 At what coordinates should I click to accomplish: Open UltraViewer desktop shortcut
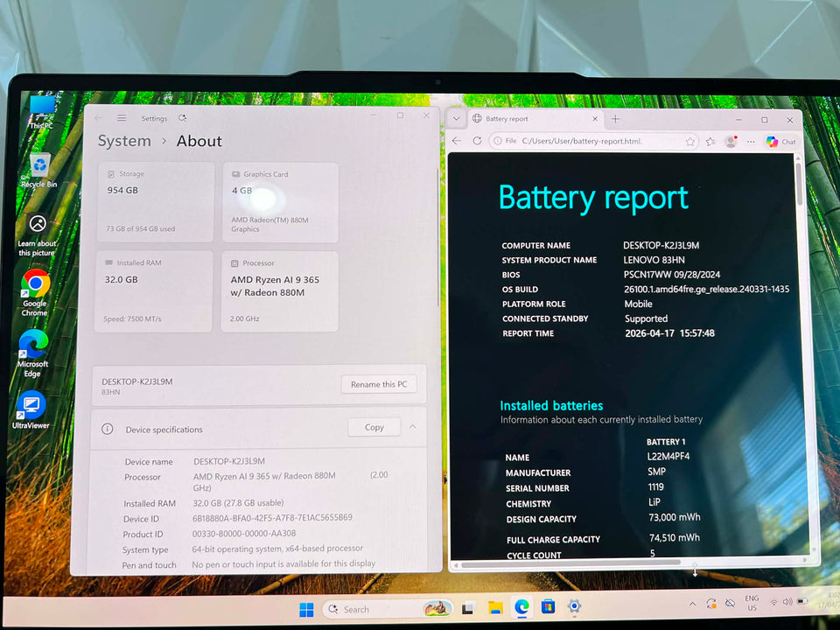pos(31,410)
